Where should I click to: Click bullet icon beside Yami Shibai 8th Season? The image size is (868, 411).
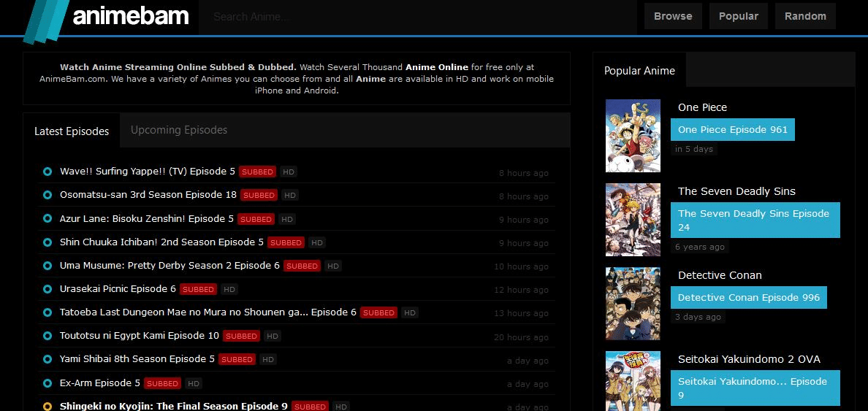(47, 359)
